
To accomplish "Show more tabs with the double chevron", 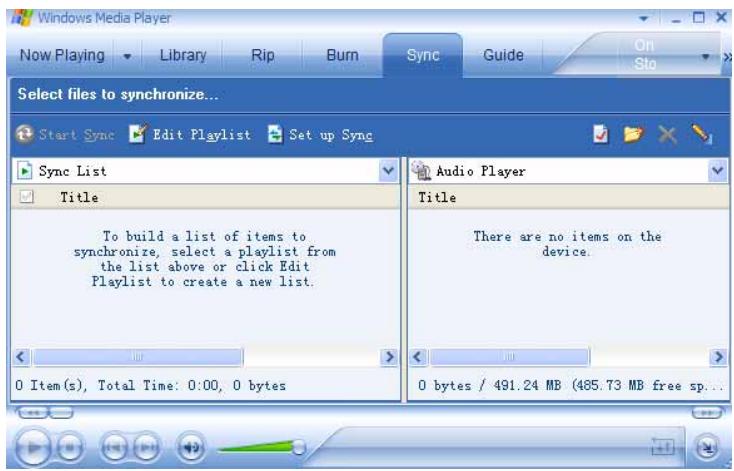I will [727, 57].
